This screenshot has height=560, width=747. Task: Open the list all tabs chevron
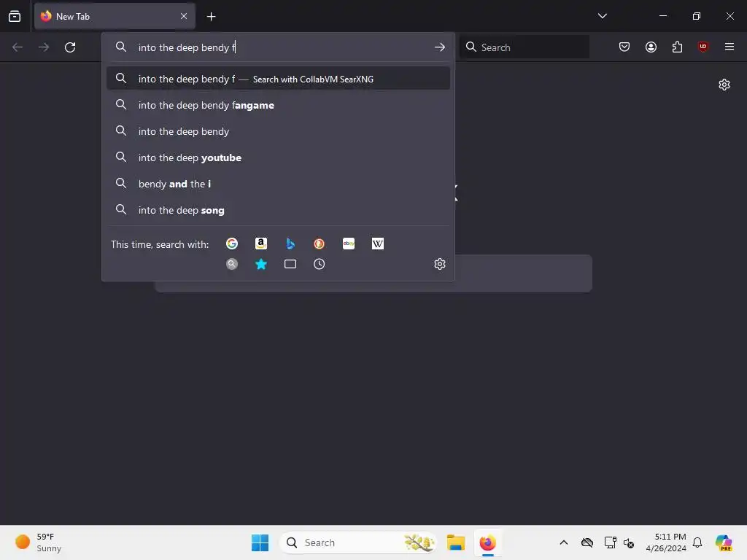[x=602, y=16]
